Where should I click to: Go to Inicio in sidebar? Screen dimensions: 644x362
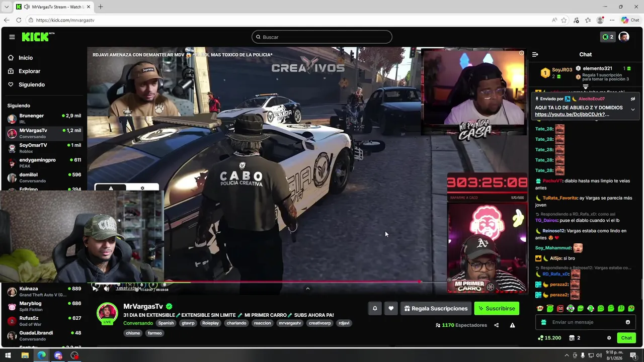tap(21, 58)
